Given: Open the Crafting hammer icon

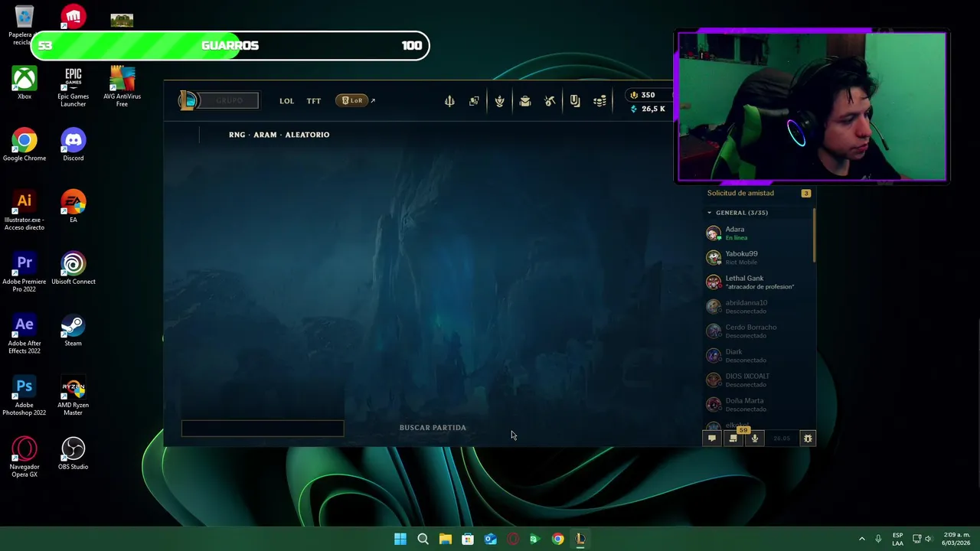Looking at the screenshot, I should point(550,101).
